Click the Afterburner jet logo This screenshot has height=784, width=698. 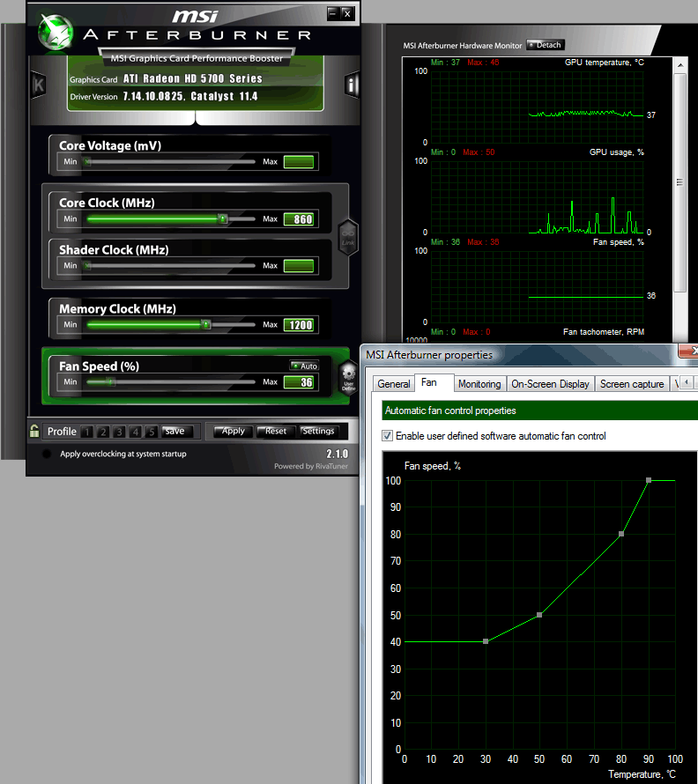[x=56, y=33]
